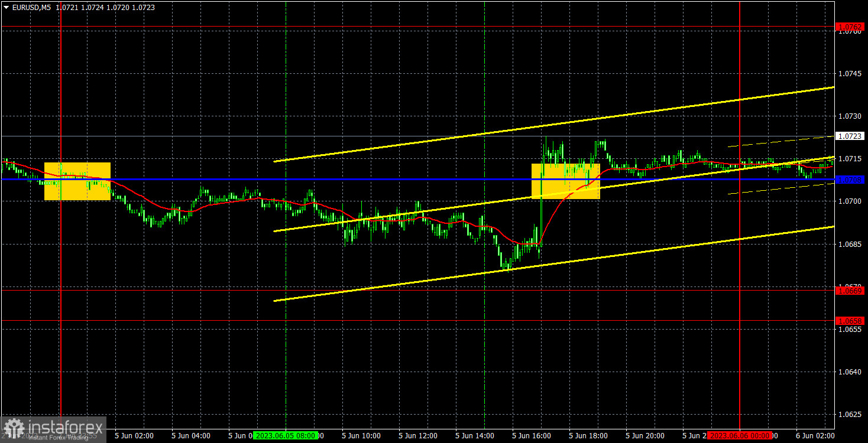Select the blue 1.0708 price level label

pyautogui.click(x=850, y=180)
